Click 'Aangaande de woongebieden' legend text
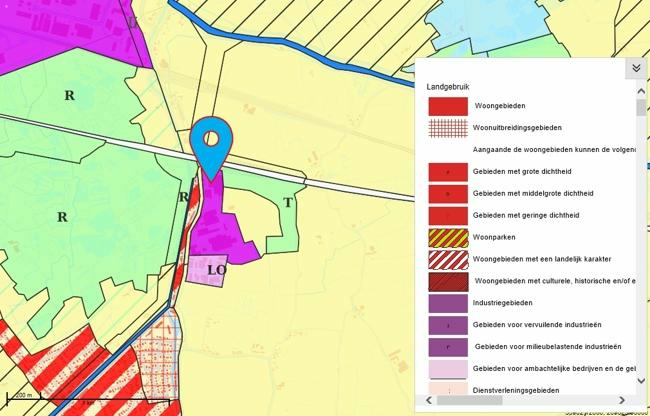The image size is (650, 416). pyautogui.click(x=554, y=150)
